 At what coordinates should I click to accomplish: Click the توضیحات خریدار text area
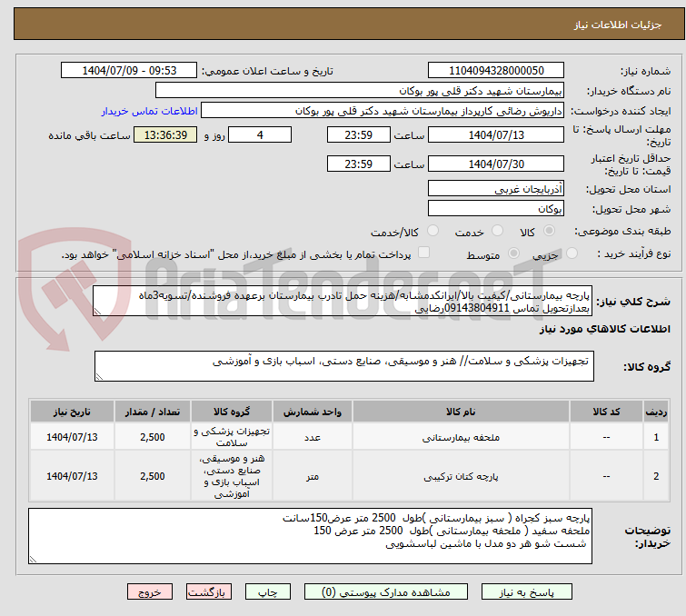pyautogui.click(x=310, y=536)
